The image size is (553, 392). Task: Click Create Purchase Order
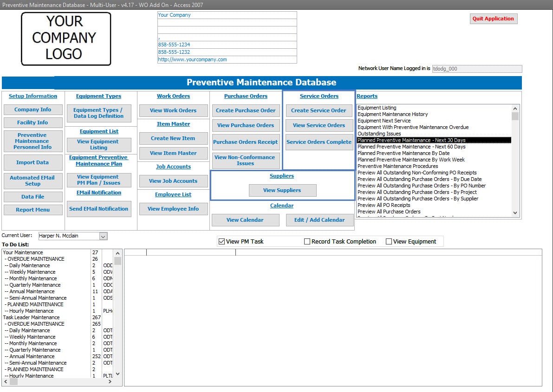[x=246, y=110]
